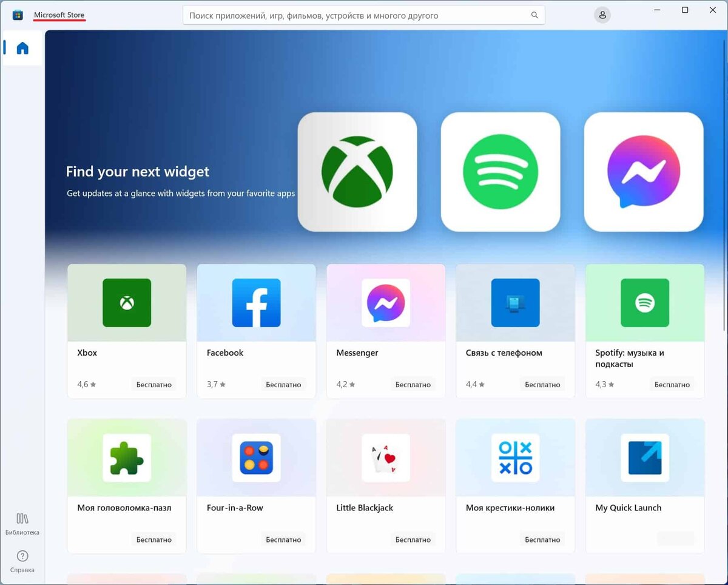Click Бесплатно button on Spotify card

pos(672,384)
